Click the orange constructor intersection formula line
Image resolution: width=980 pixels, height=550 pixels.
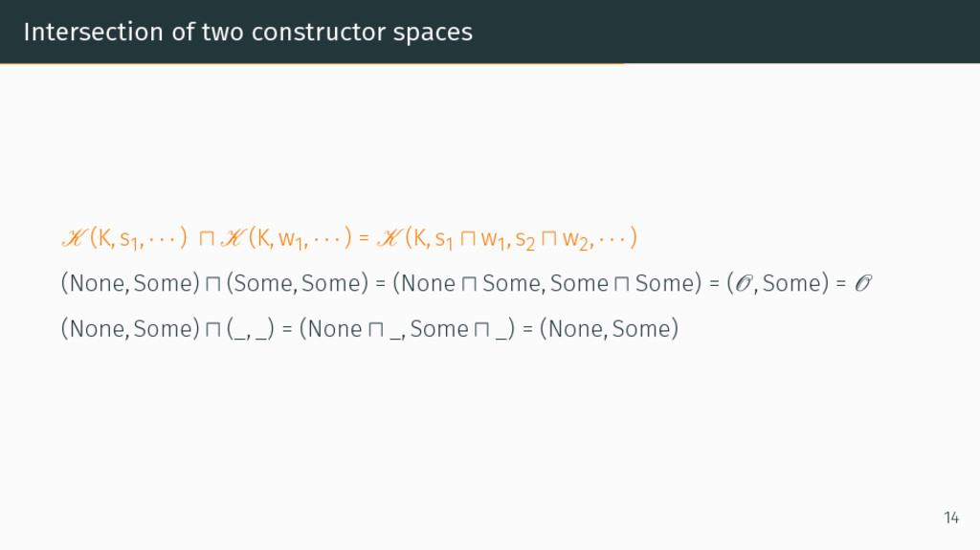point(348,238)
